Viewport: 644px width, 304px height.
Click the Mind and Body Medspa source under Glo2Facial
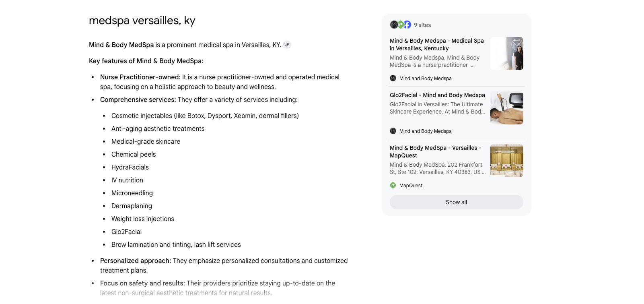coord(425,131)
